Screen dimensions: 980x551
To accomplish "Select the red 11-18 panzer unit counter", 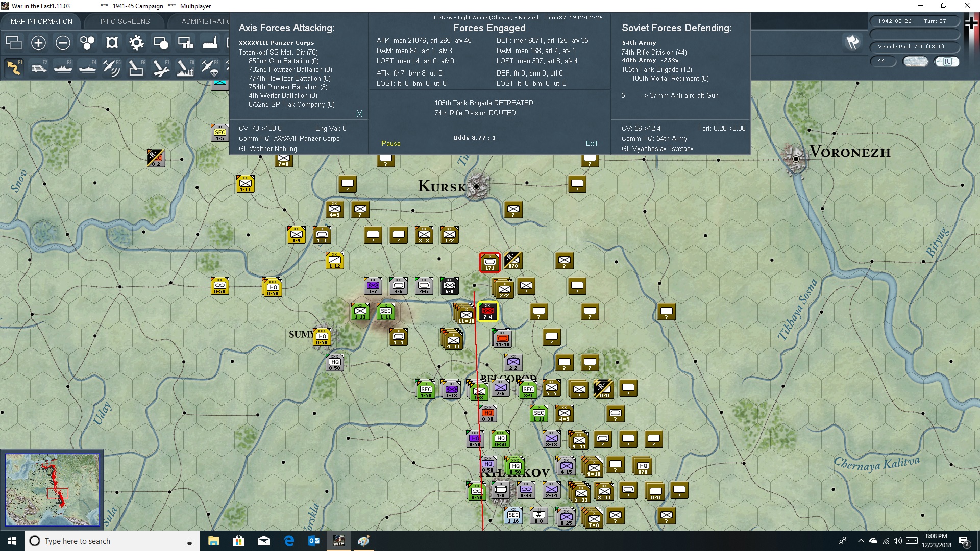I will pyautogui.click(x=502, y=338).
